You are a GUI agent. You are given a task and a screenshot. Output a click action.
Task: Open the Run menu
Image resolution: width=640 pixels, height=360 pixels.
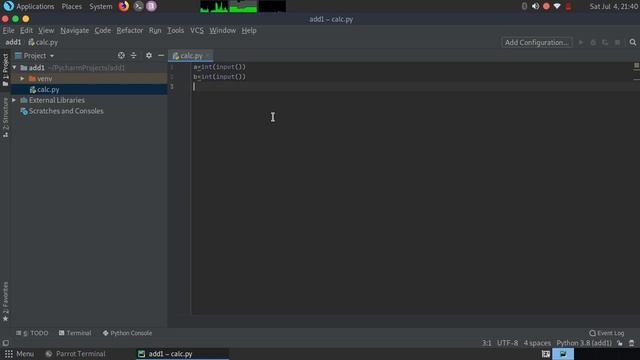coord(155,31)
